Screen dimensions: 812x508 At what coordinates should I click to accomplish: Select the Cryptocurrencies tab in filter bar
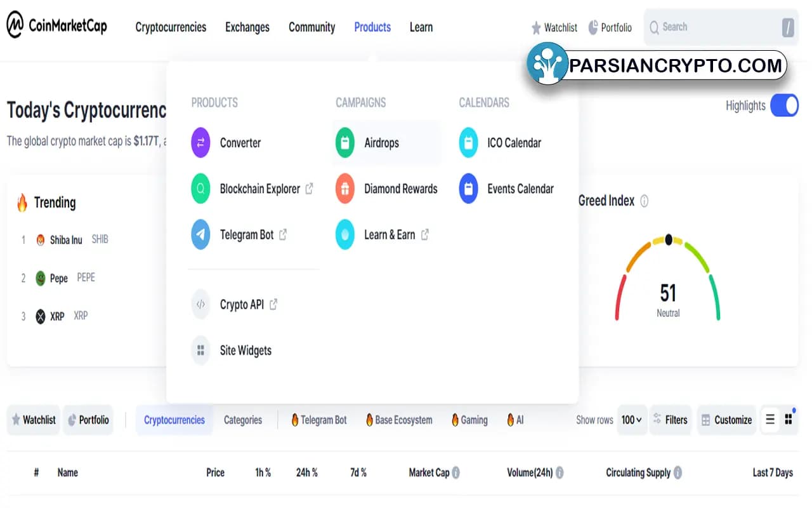point(174,420)
